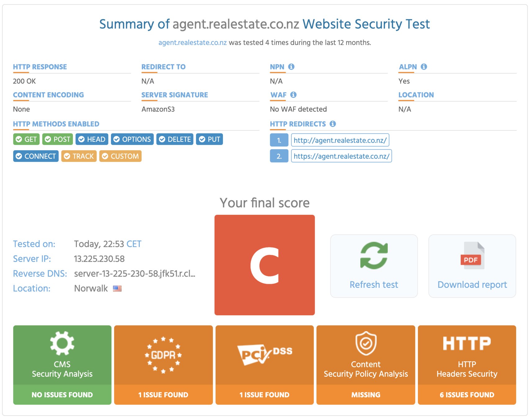Click the GDPR stars icon
The width and height of the screenshot is (532, 419).
point(163,355)
